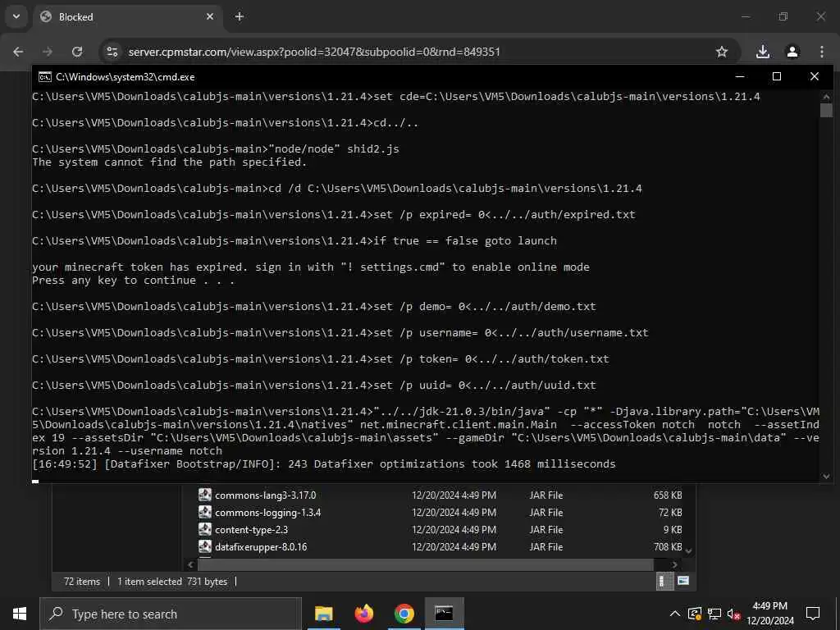Screen dimensions: 840x630
Task: Click the network tray icon
Action: click(x=714, y=614)
